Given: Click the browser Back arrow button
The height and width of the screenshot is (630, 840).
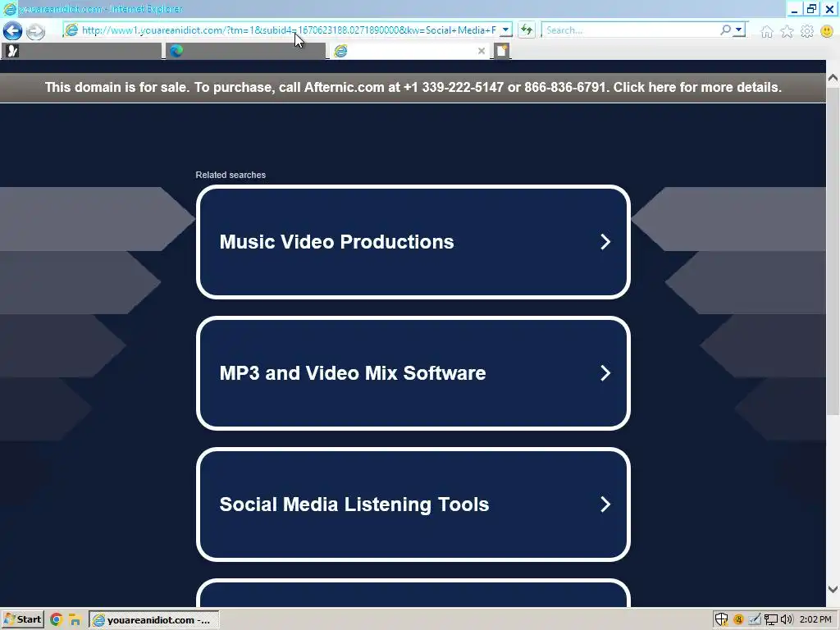Looking at the screenshot, I should [13, 30].
